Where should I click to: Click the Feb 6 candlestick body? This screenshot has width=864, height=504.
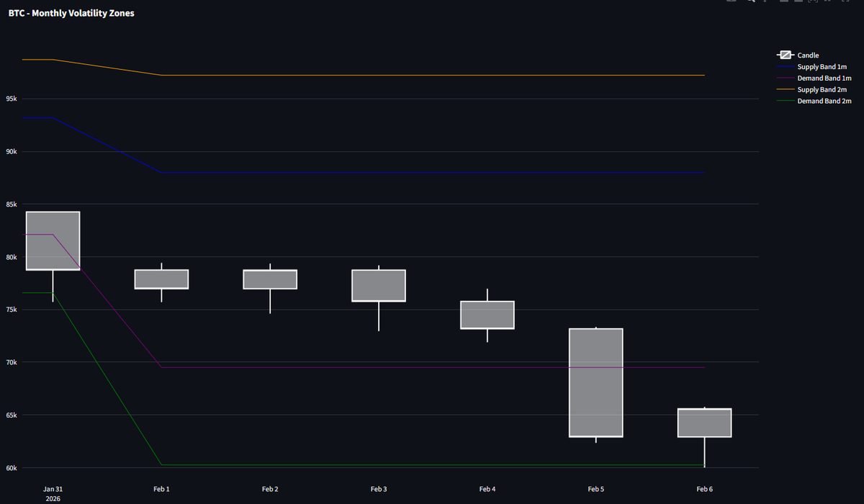pos(704,422)
